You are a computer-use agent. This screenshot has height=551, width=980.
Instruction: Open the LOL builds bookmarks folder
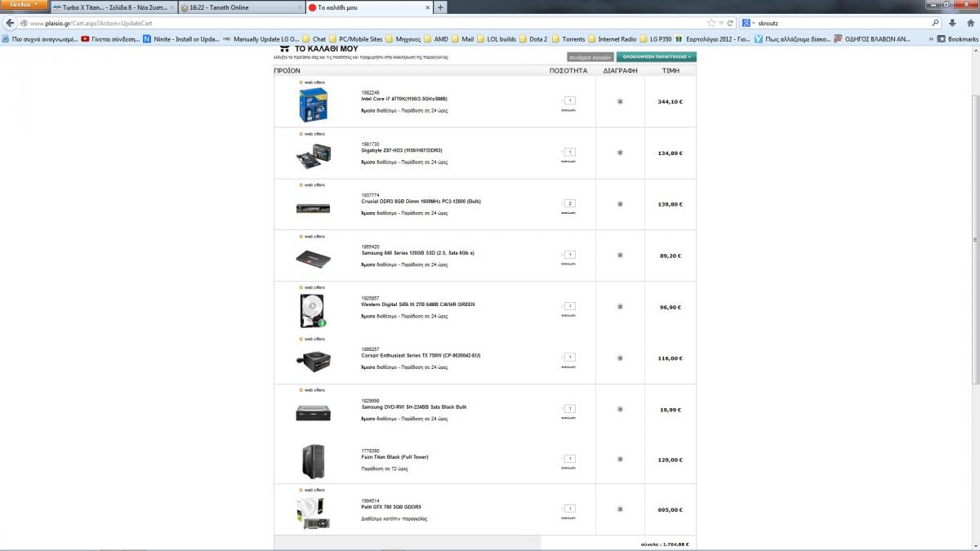[496, 38]
